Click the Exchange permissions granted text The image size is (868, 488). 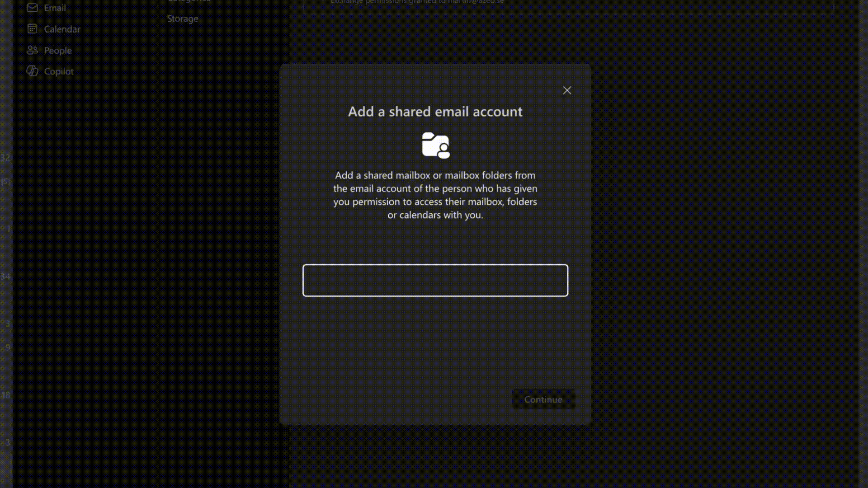coord(416,2)
